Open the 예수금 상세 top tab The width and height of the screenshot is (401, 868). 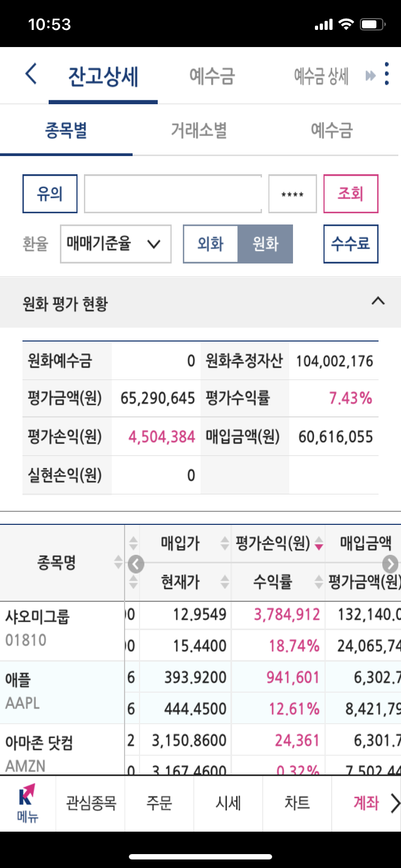(x=321, y=76)
